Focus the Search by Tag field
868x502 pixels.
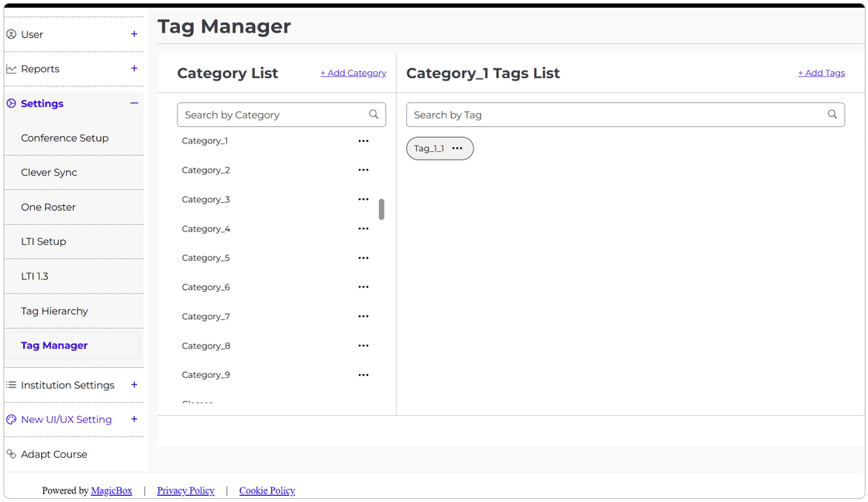pos(625,115)
